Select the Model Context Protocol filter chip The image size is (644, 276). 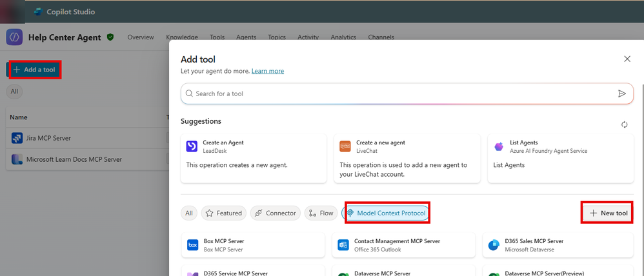[x=385, y=213]
